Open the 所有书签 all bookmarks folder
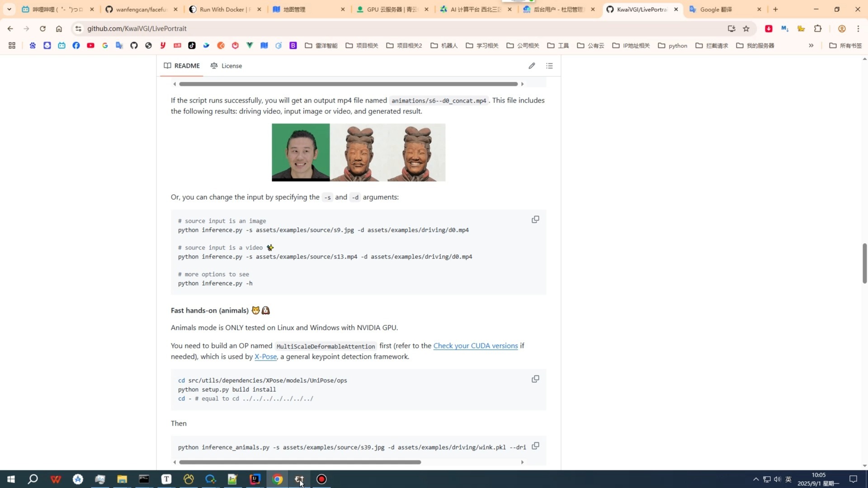Screen dimensions: 868x488 (845, 46)
